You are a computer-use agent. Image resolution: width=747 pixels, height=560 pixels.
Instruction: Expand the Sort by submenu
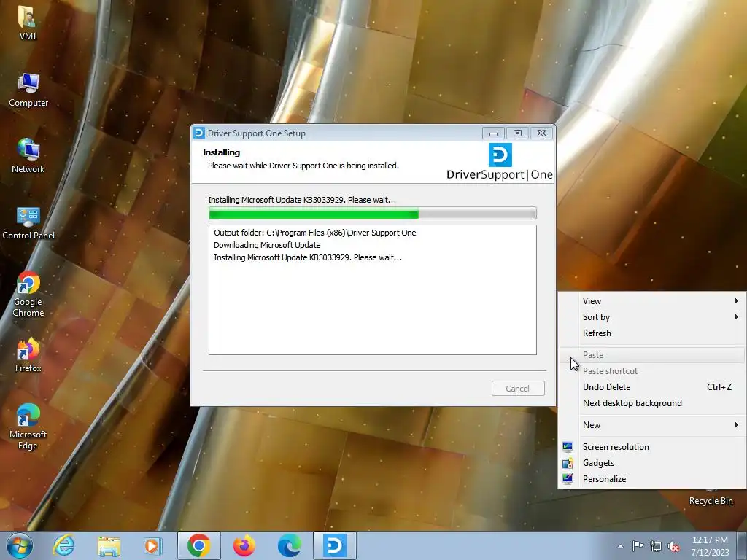tap(651, 317)
